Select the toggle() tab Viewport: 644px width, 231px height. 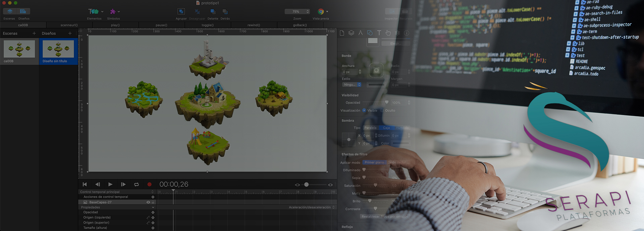(208, 25)
